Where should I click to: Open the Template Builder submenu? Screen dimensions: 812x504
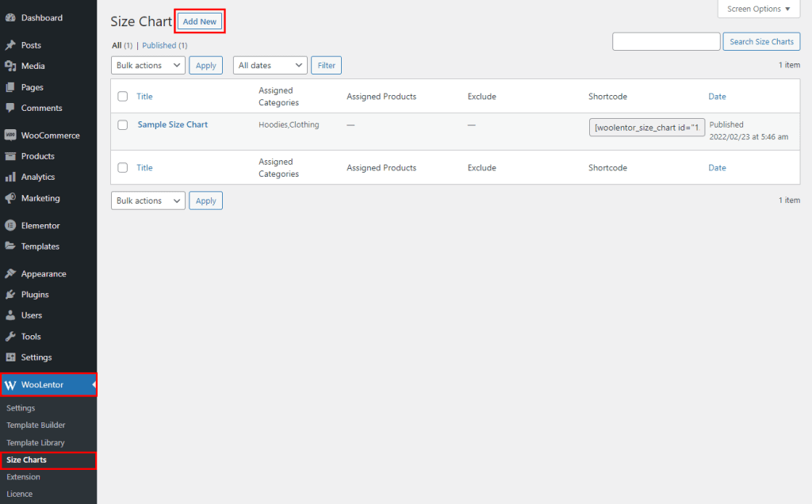pos(36,425)
